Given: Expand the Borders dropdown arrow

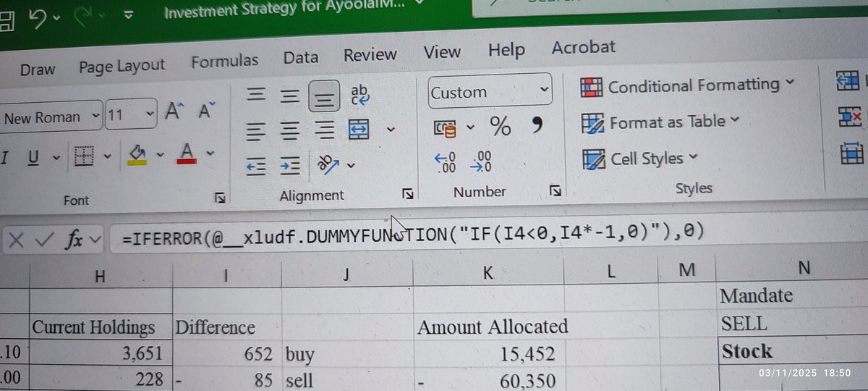Looking at the screenshot, I should pos(109,155).
